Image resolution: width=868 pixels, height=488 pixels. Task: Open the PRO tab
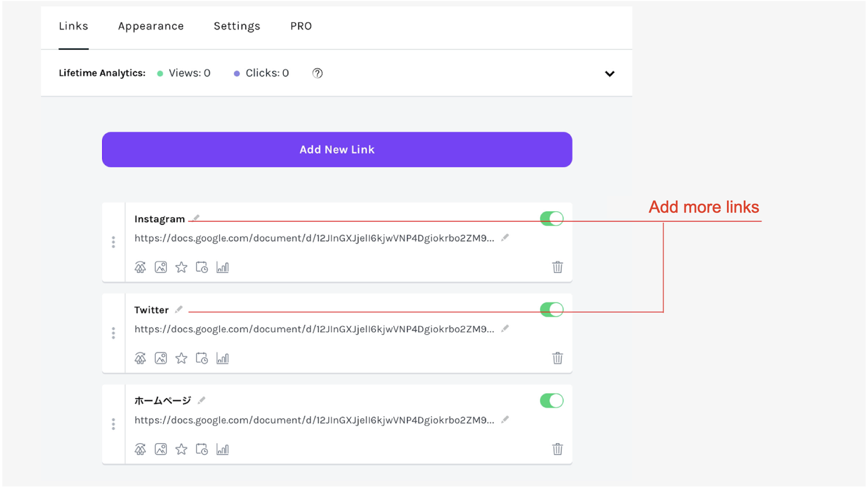[300, 26]
